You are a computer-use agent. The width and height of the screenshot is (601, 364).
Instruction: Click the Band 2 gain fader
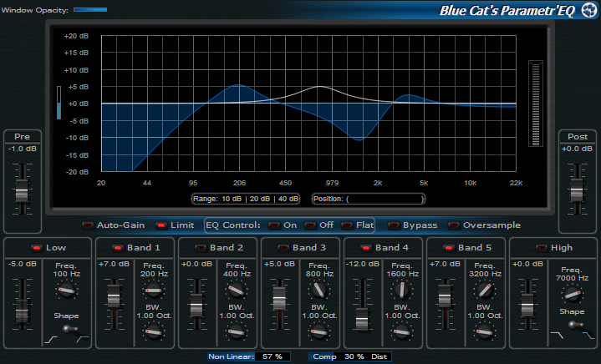click(196, 304)
